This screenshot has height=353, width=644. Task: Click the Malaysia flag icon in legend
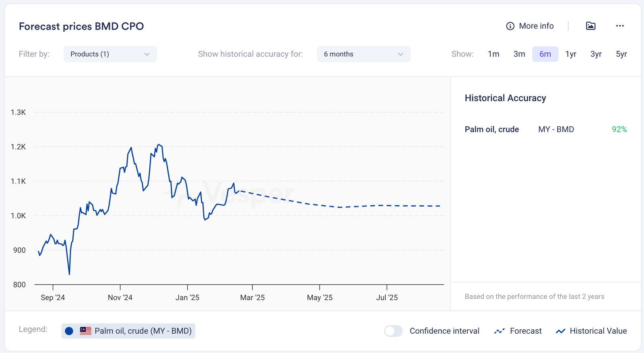[x=85, y=331]
